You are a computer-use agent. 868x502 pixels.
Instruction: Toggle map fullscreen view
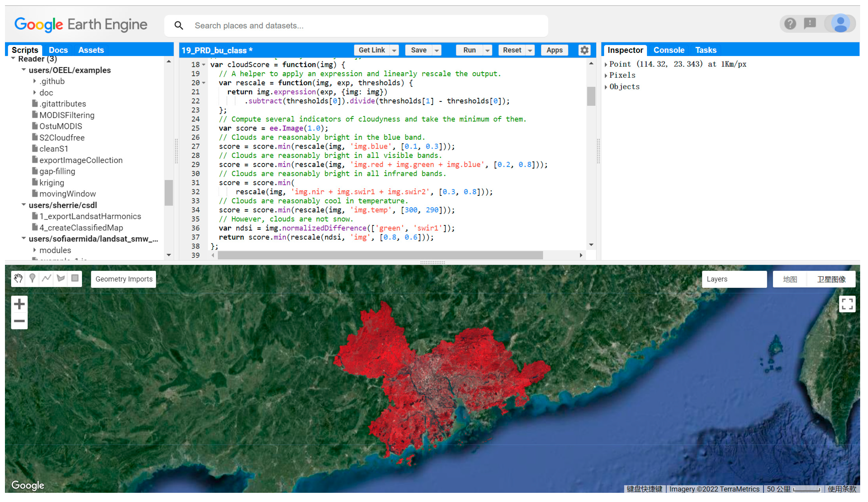[x=847, y=304]
